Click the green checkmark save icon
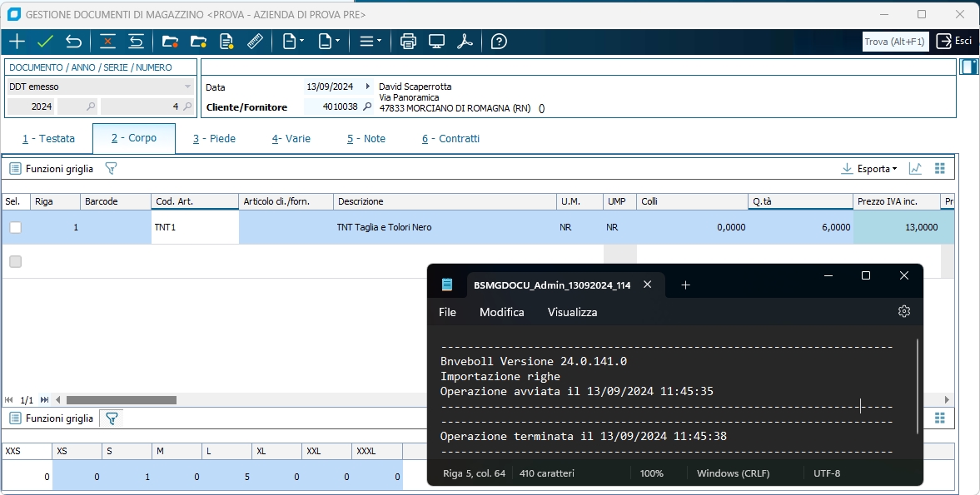 tap(45, 42)
